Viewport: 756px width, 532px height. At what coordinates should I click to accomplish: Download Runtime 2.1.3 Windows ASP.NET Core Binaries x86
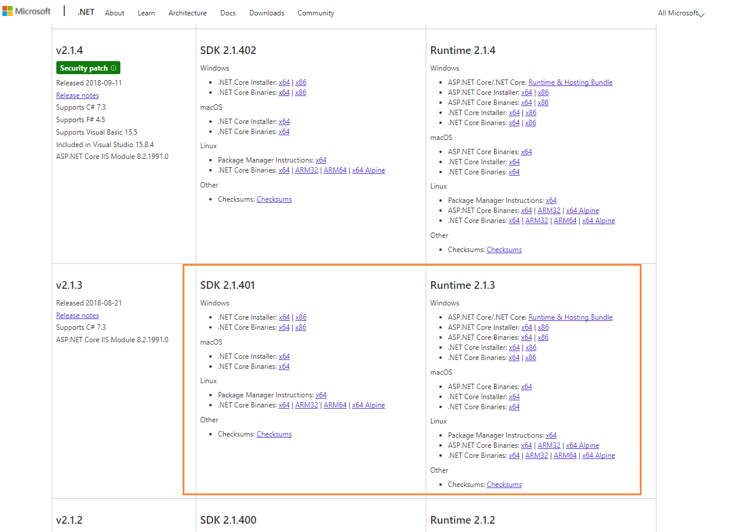pos(543,337)
